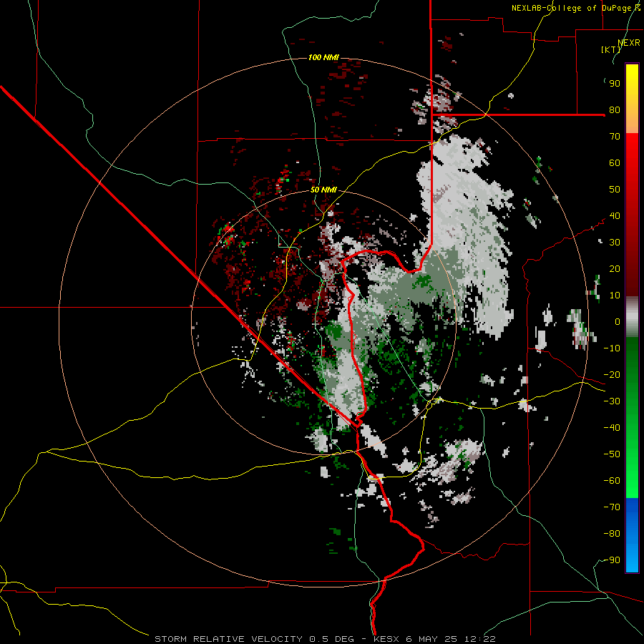The image size is (644, 644).
Task: Click the -50 value on the velocity scale
Action: point(612,454)
